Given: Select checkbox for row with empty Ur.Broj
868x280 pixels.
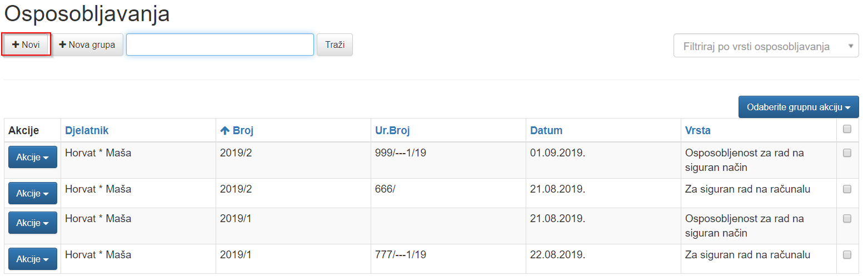Looking at the screenshot, I should pyautogui.click(x=847, y=219).
